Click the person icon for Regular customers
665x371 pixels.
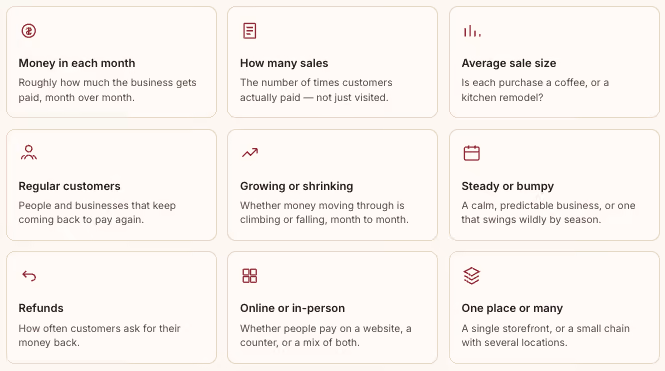[x=29, y=152]
